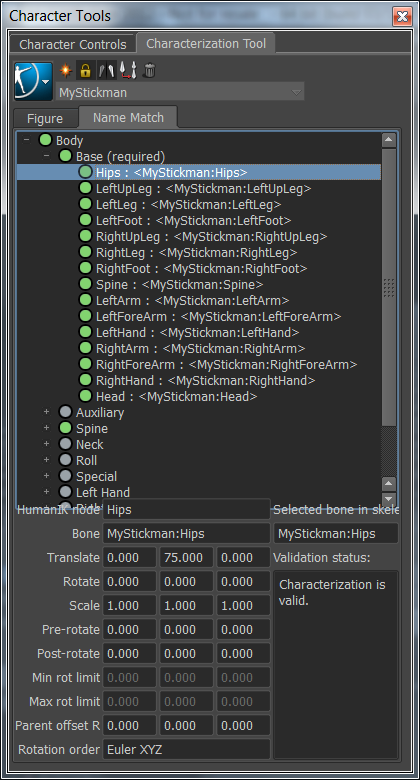Collapse the Body tree node
Viewport: 420px width, 780px height.
click(26, 140)
